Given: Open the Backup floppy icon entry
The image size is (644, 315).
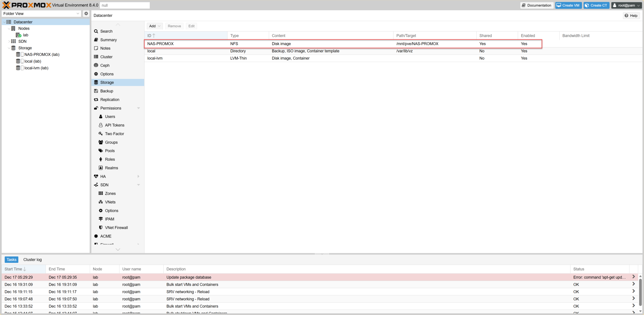Looking at the screenshot, I should (96, 91).
